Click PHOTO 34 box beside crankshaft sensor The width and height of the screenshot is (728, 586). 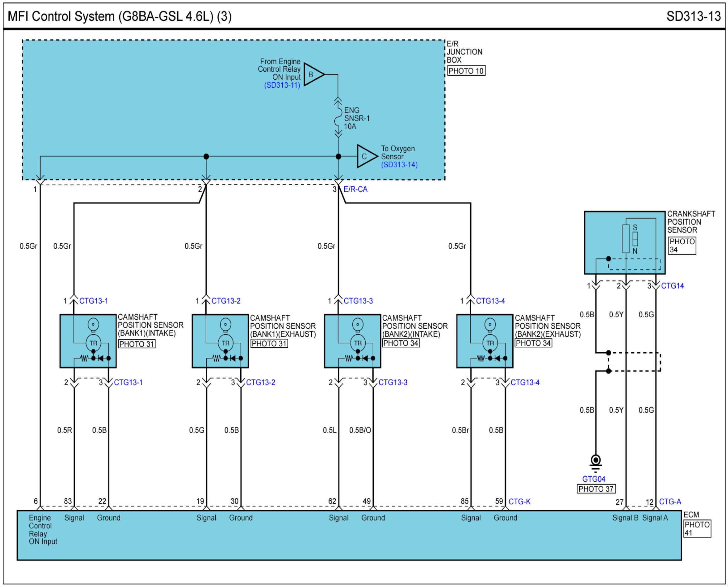point(682,245)
